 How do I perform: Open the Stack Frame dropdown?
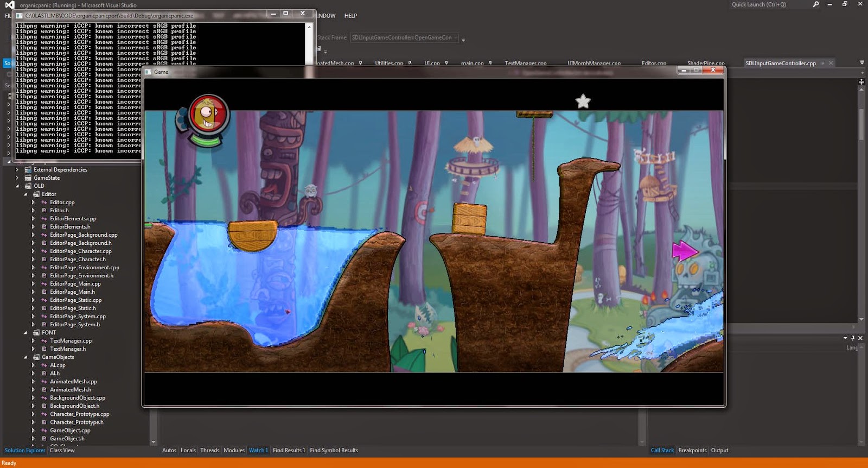pyautogui.click(x=456, y=38)
